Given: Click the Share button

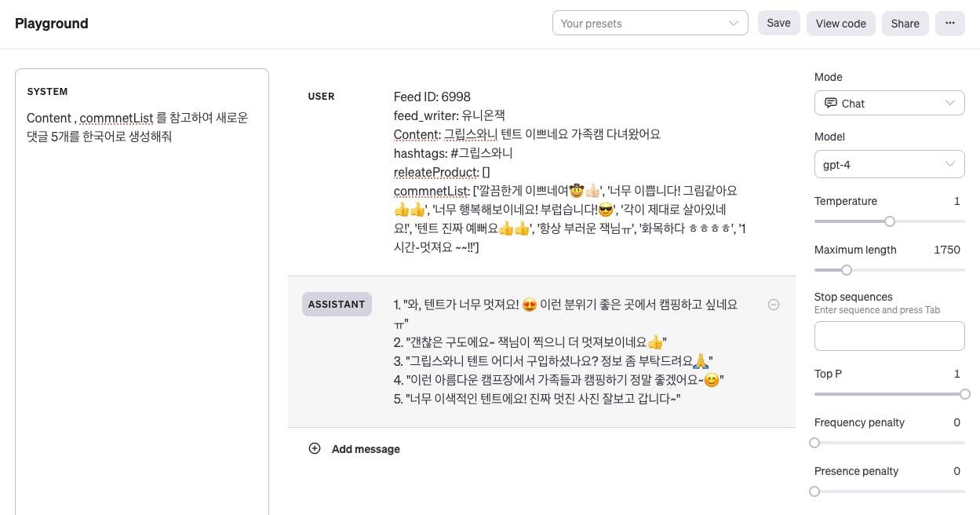Looking at the screenshot, I should [x=905, y=24].
